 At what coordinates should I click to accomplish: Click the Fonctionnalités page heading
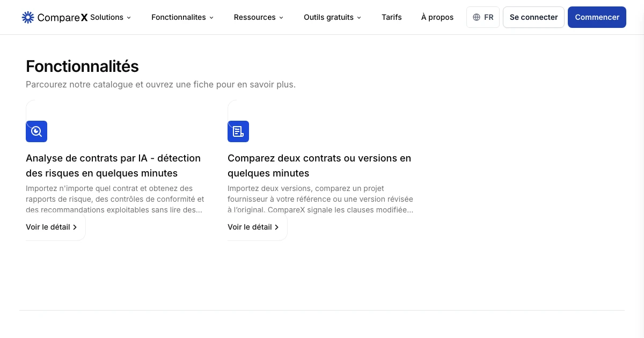[82, 67]
